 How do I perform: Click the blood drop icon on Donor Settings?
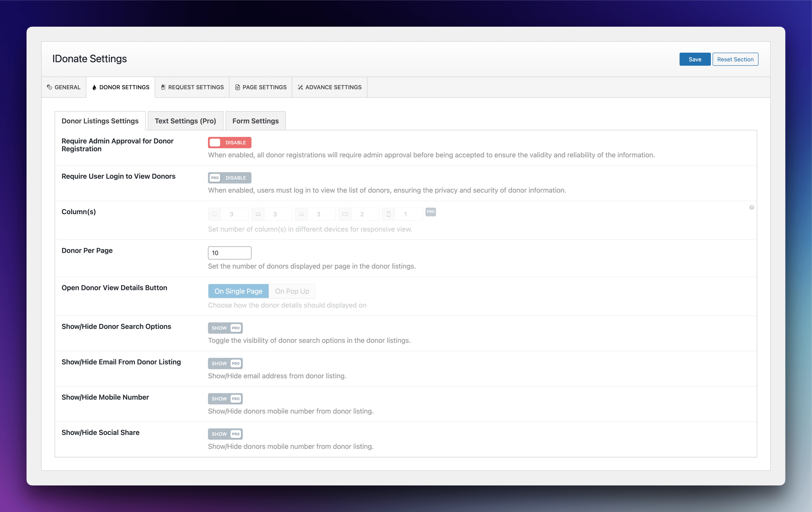click(94, 88)
